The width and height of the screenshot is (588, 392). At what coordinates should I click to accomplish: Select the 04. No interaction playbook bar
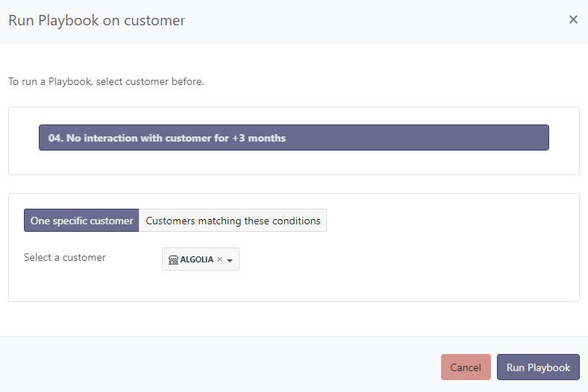coord(293,138)
